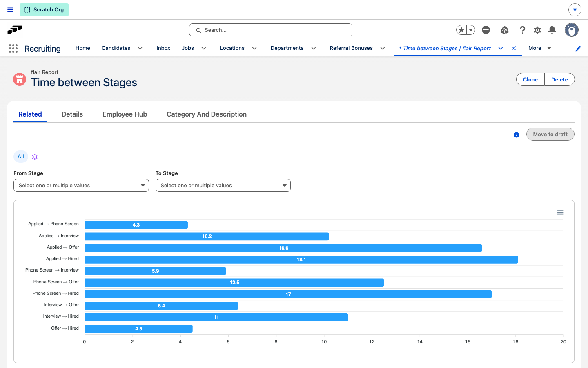Viewport: 588px width, 368px height.
Task: Open the Inbox tab
Action: 163,48
